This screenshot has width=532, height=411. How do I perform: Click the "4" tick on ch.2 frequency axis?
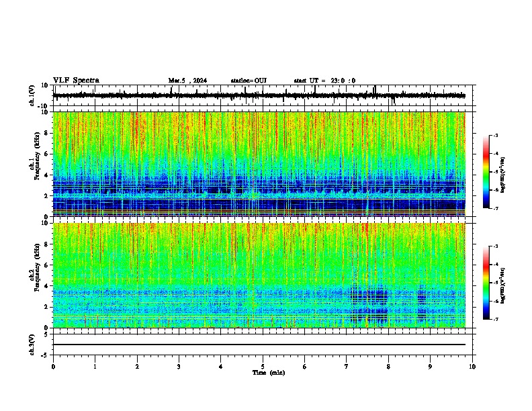click(x=46, y=286)
